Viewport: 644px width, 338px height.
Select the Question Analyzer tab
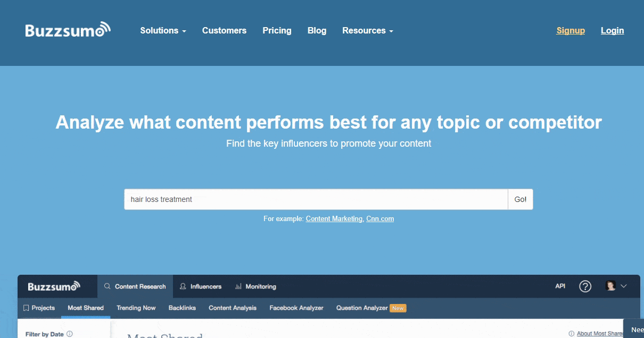tap(362, 308)
